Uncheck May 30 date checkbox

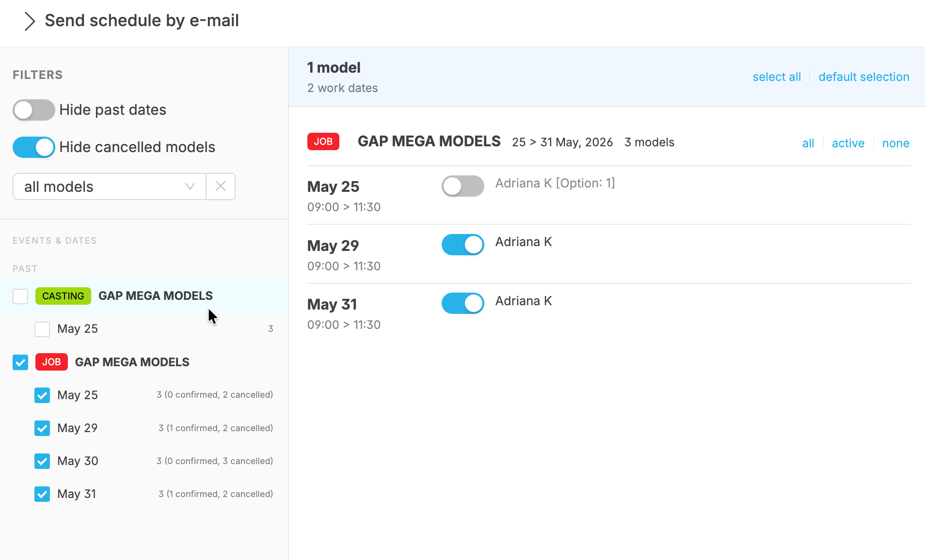coord(42,461)
